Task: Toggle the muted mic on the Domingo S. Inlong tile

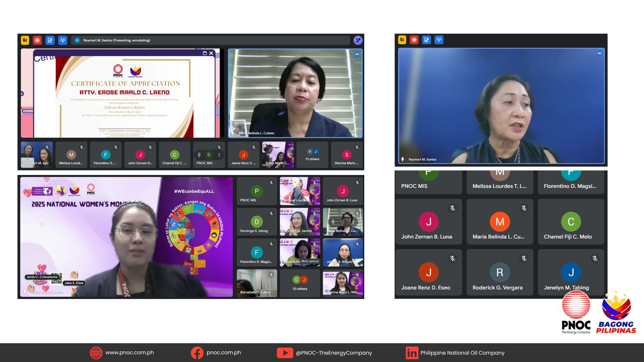Action: [x=271, y=214]
